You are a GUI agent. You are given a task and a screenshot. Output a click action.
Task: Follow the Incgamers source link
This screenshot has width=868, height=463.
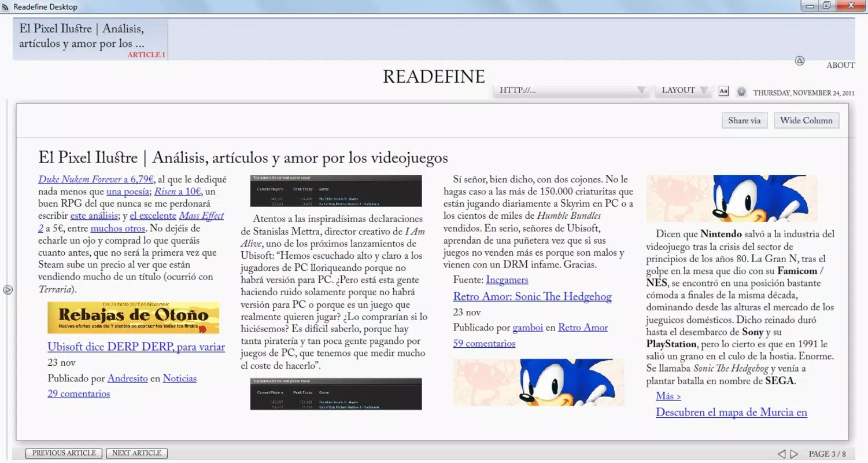point(507,280)
